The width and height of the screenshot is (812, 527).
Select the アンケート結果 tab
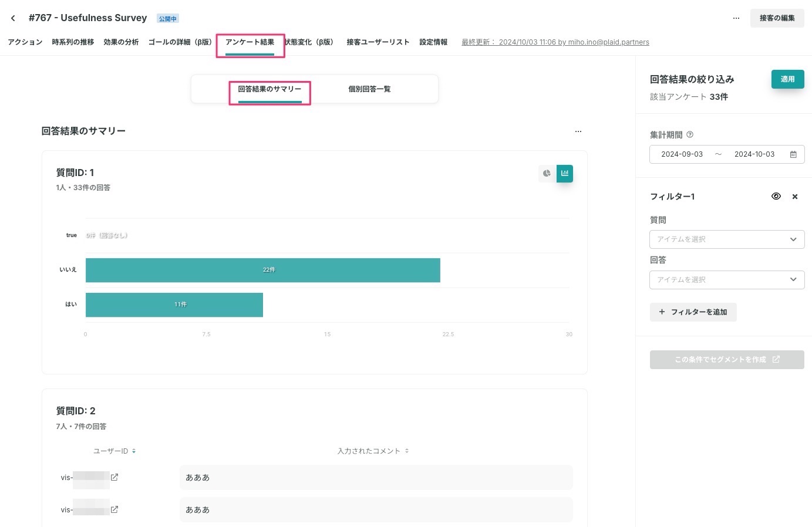click(x=250, y=42)
